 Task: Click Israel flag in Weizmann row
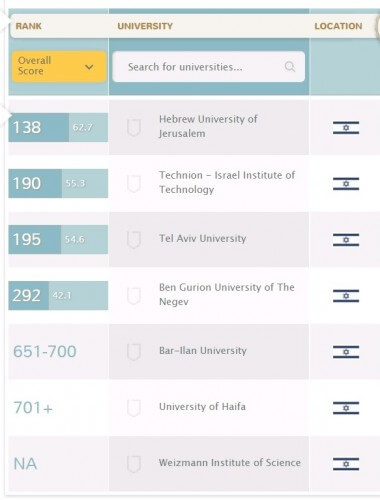(x=346, y=464)
